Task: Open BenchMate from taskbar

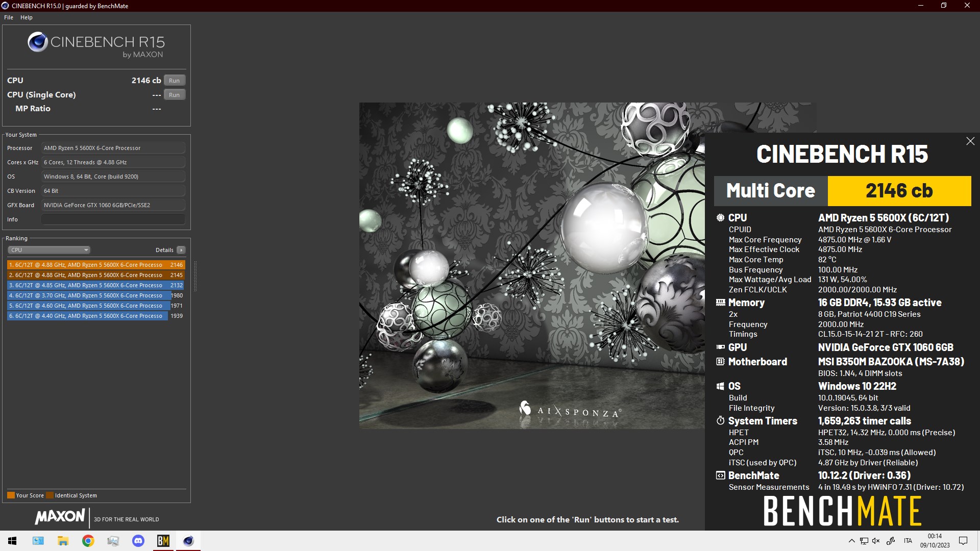Action: click(163, 541)
